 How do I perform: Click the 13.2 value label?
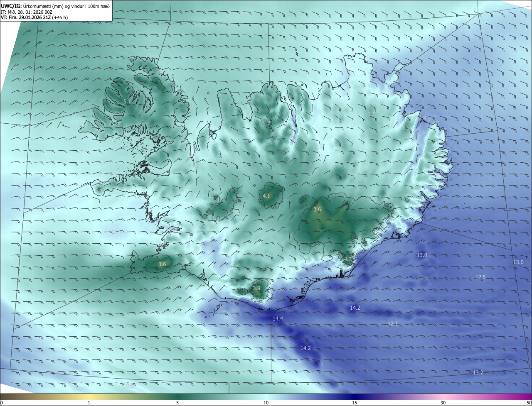[478, 372]
